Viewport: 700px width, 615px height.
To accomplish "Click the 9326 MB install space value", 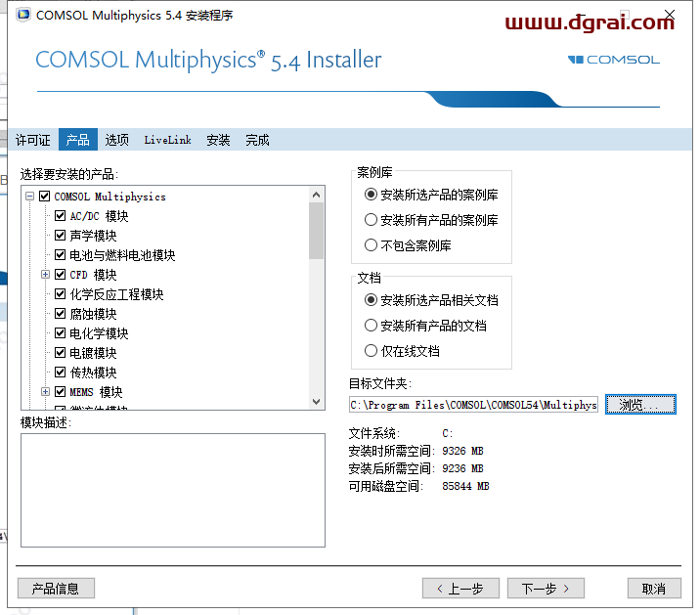I will [x=462, y=451].
